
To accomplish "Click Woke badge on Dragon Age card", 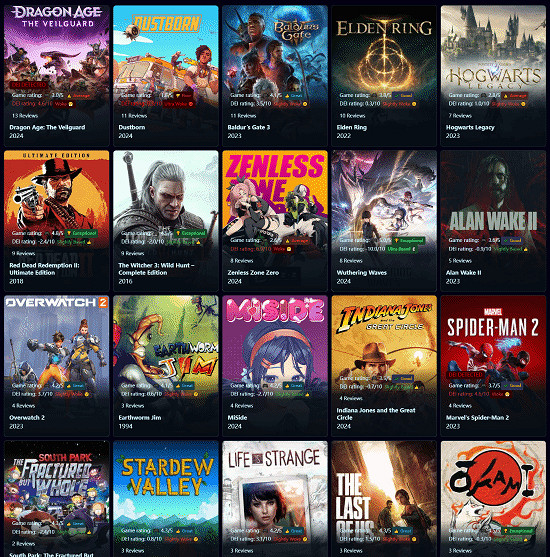I will (64, 104).
